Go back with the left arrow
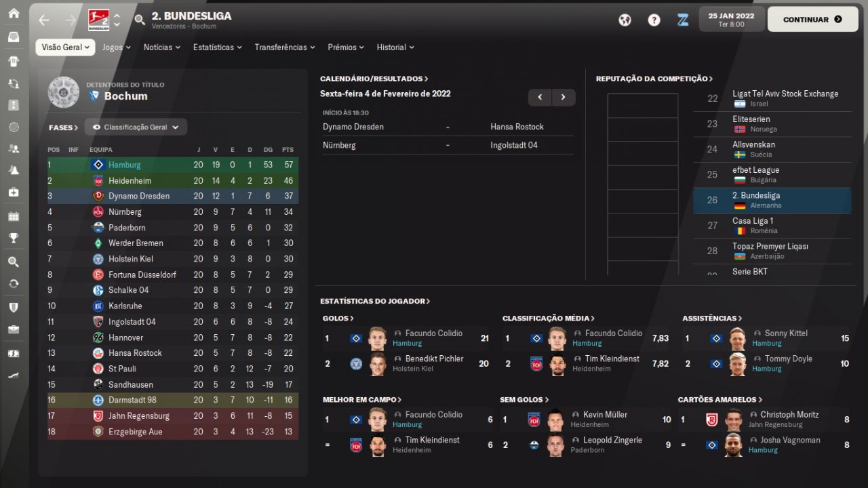 (x=44, y=20)
